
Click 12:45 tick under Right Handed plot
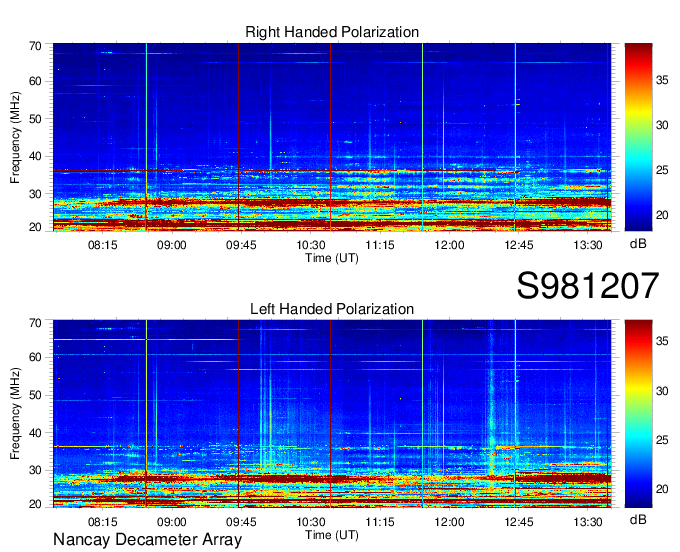[519, 245]
